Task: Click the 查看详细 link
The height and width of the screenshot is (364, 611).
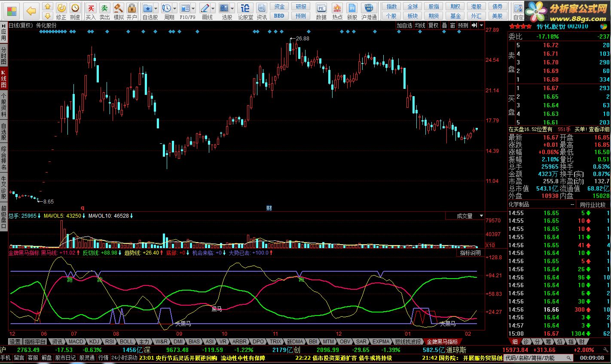Action: tap(599, 129)
